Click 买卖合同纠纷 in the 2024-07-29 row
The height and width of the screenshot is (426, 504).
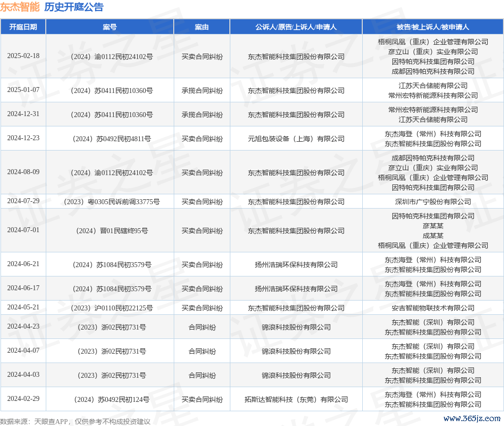click(202, 202)
